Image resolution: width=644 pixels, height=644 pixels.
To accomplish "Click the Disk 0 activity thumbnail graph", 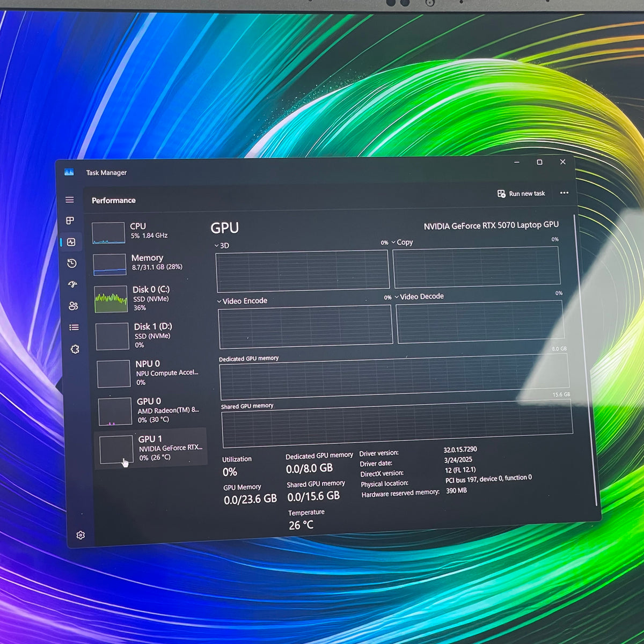I will tap(111, 299).
